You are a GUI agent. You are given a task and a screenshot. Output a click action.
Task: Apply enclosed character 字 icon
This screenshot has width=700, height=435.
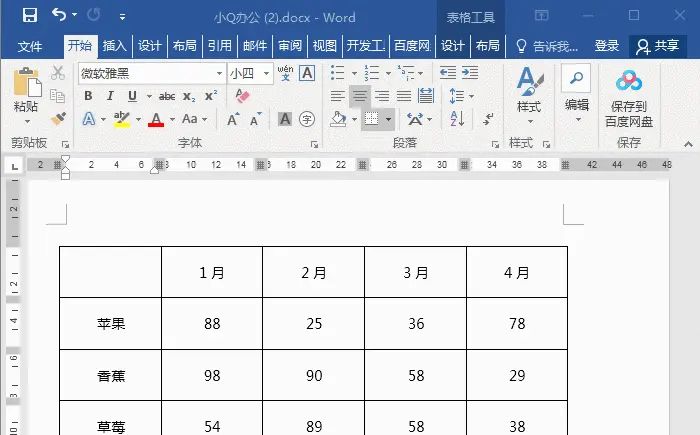[307, 119]
